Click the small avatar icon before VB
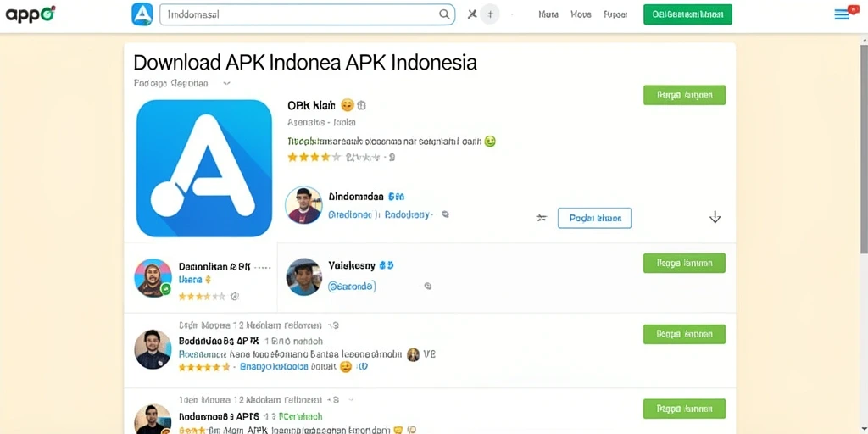This screenshot has height=434, width=868. [x=413, y=354]
